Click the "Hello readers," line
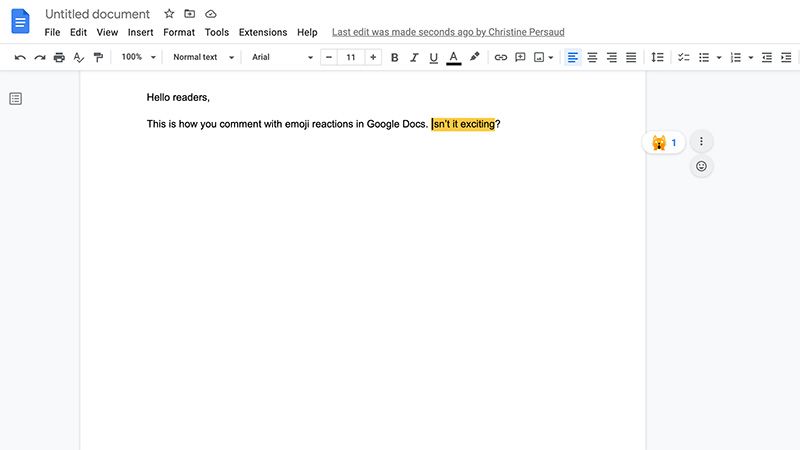 pos(178,97)
